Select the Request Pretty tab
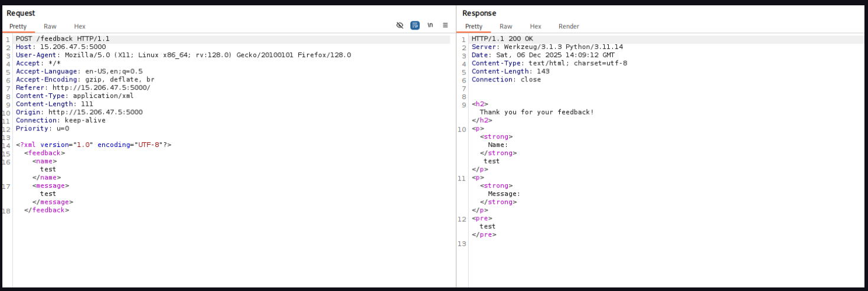 tap(18, 27)
